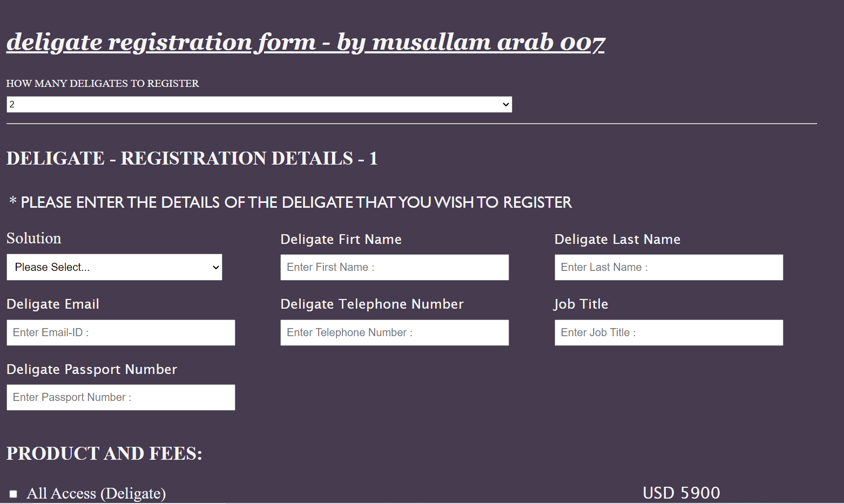Expand the Solution "Please Select..." dropdown
844x504 pixels.
114,267
